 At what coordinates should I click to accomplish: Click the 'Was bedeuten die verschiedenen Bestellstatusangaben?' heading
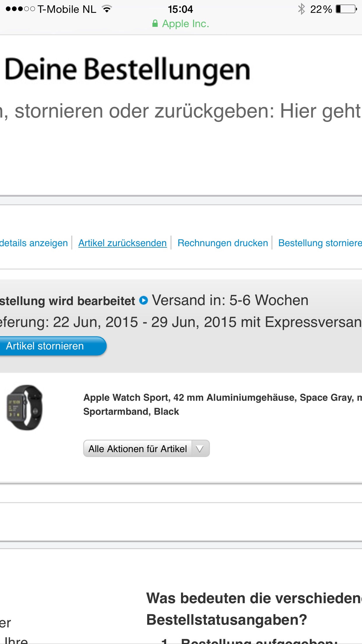[254, 609]
